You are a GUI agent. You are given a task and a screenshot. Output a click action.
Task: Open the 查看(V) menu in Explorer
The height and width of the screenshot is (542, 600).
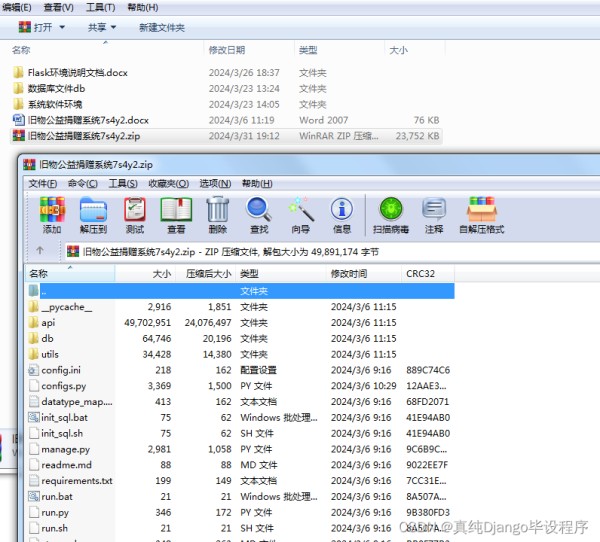click(x=58, y=7)
